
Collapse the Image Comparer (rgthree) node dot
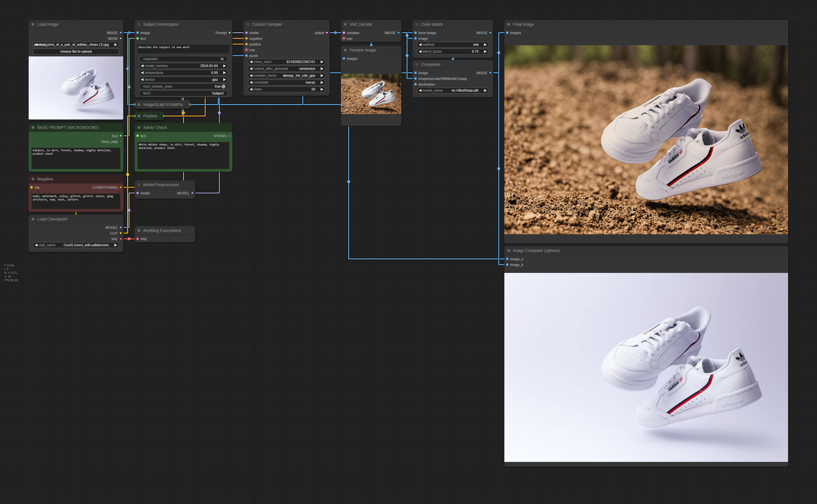pyautogui.click(x=509, y=251)
